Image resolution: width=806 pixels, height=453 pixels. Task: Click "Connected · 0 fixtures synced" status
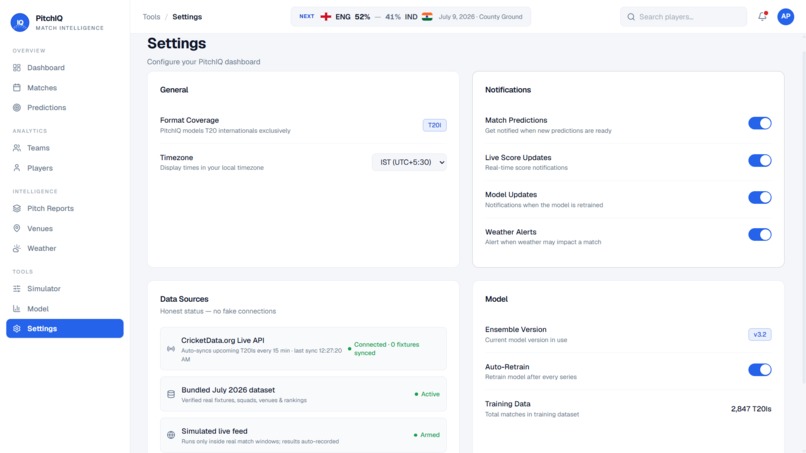coord(387,349)
